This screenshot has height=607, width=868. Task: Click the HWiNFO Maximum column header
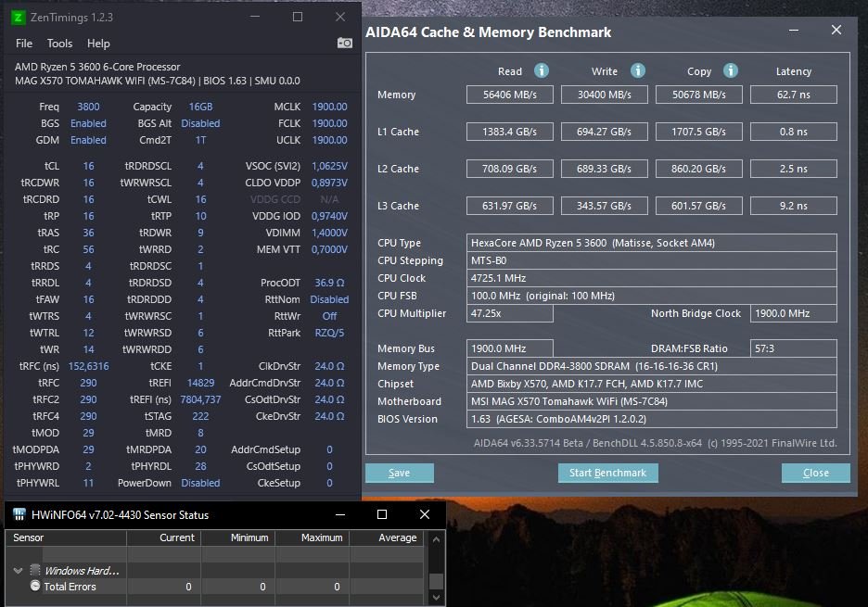[x=313, y=537]
